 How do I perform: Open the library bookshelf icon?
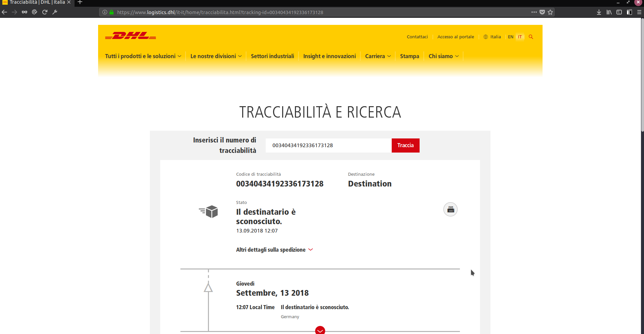pos(609,12)
